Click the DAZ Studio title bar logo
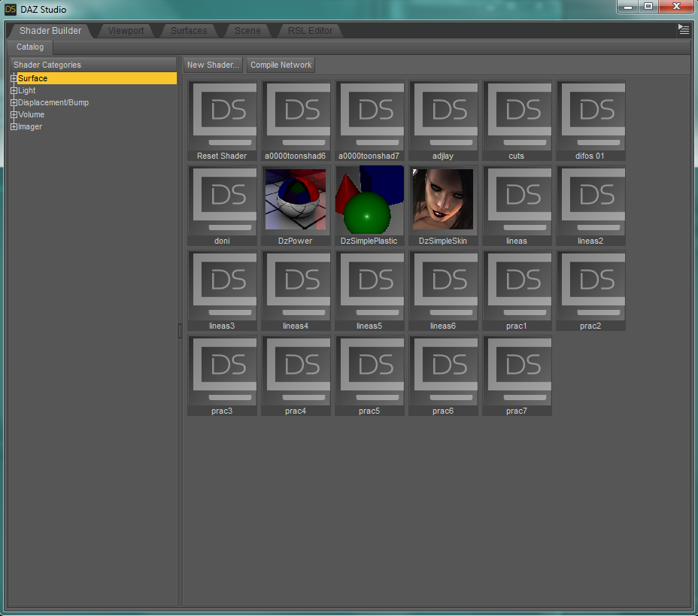The width and height of the screenshot is (698, 616). pyautogui.click(x=11, y=9)
